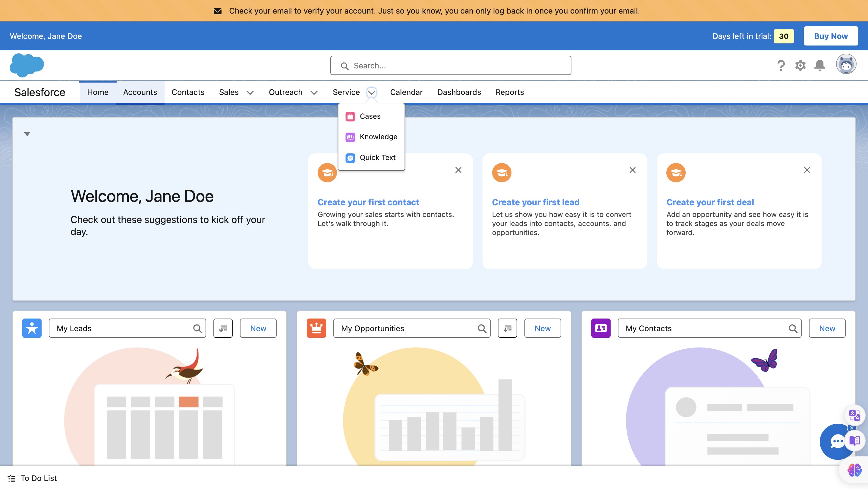Expand the Sales menu chevron
The height and width of the screenshot is (490, 868).
coord(250,93)
